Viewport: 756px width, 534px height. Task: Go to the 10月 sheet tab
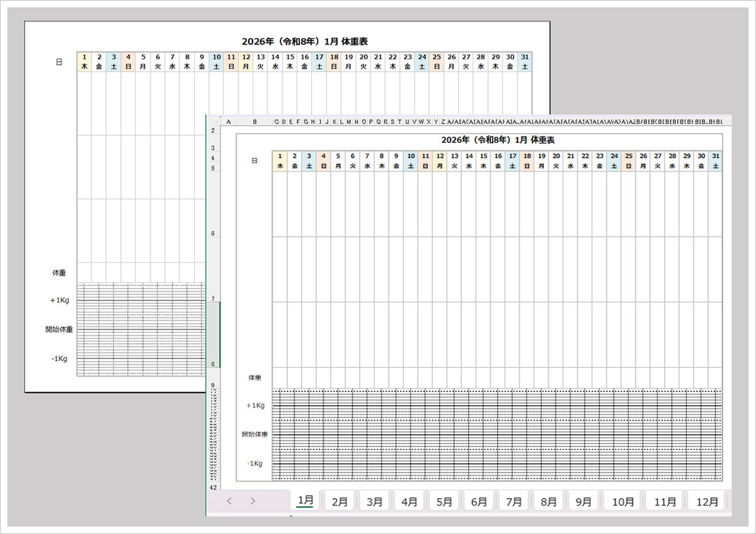623,502
